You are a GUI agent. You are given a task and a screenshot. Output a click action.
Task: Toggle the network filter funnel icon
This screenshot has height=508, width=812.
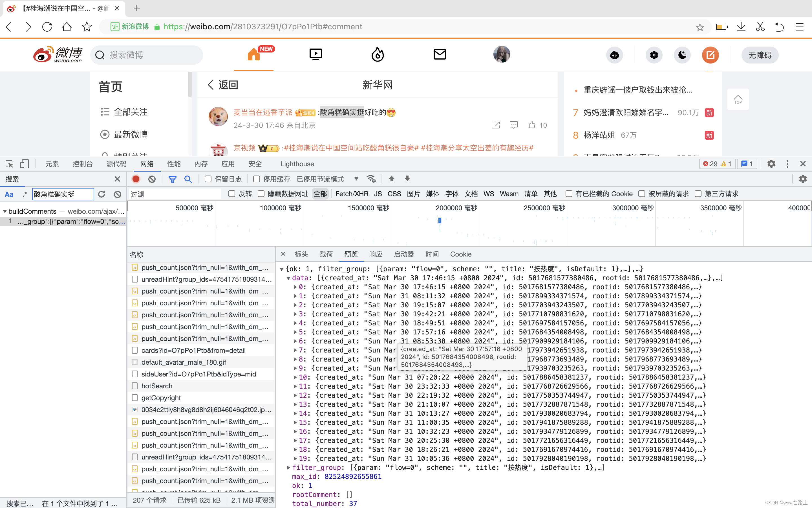tap(173, 179)
